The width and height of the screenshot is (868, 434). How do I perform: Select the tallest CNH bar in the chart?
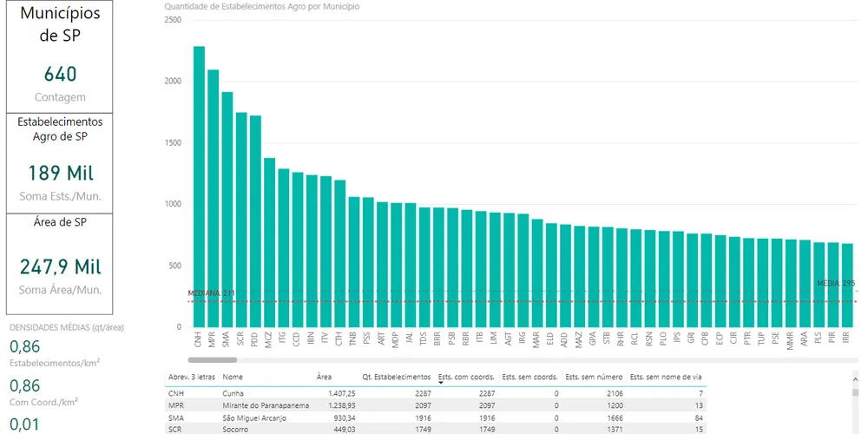(x=200, y=187)
